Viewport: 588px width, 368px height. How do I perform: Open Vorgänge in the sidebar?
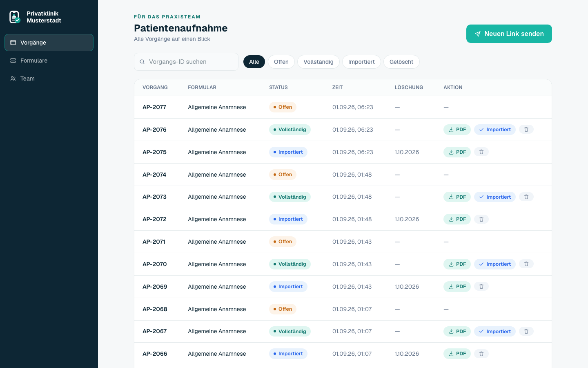click(49, 43)
